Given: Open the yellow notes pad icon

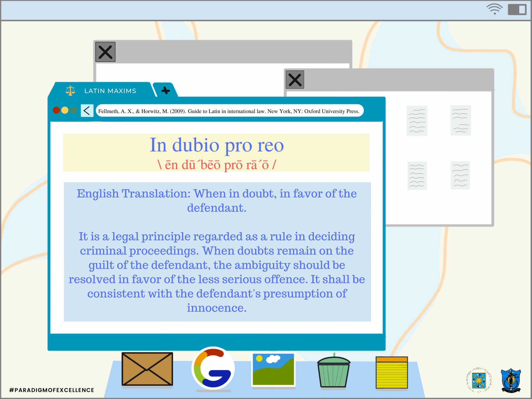Looking at the screenshot, I should point(392,373).
